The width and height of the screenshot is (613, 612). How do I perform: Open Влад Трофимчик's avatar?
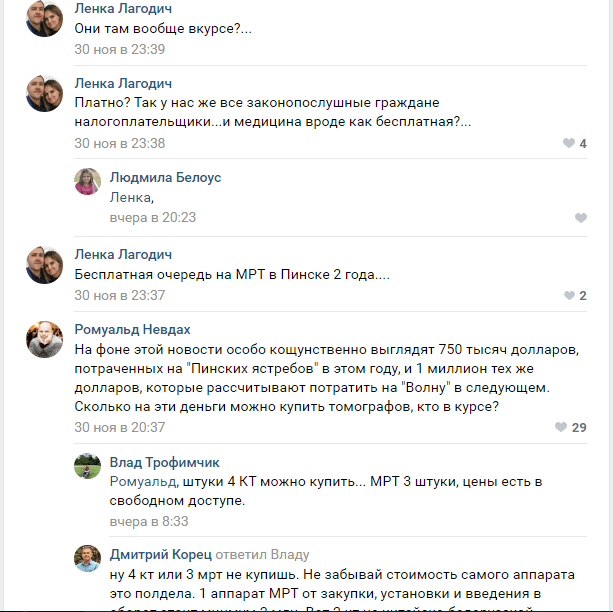(88, 466)
